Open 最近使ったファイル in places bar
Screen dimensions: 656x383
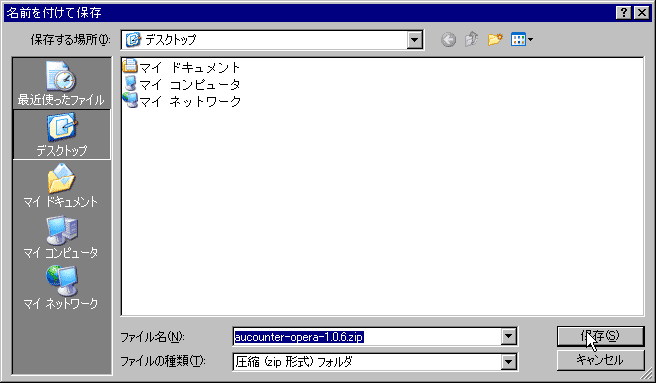(x=62, y=84)
